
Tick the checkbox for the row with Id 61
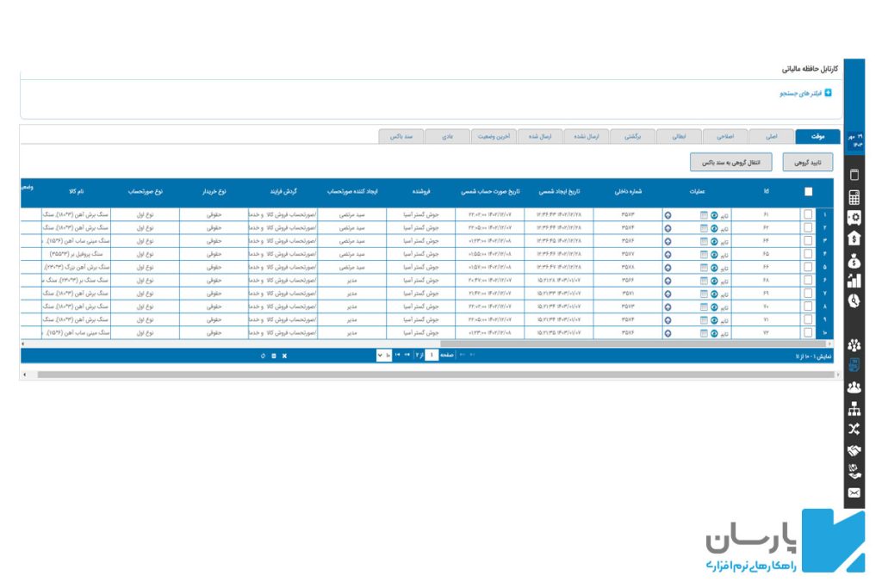[x=808, y=215]
